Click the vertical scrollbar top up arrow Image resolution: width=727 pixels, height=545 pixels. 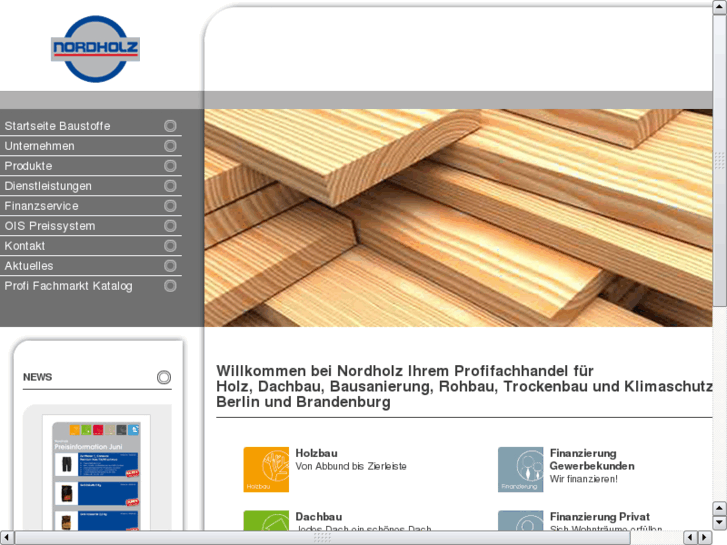(720, 8)
